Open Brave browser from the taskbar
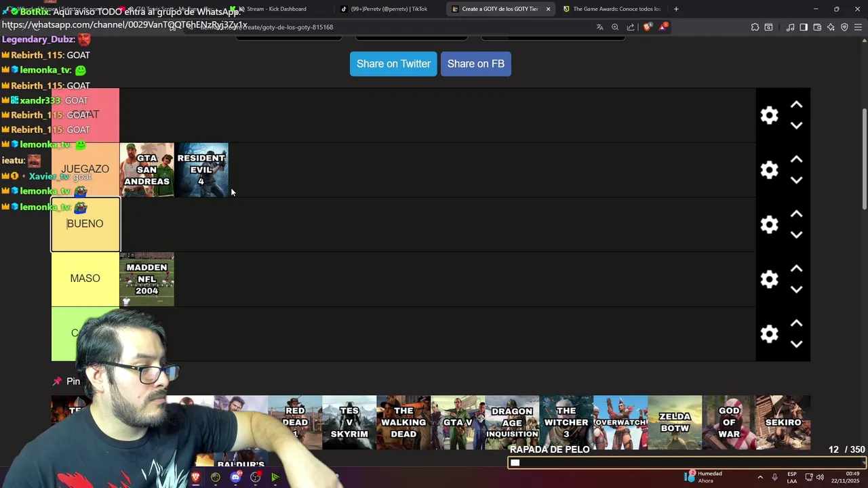 196,477
